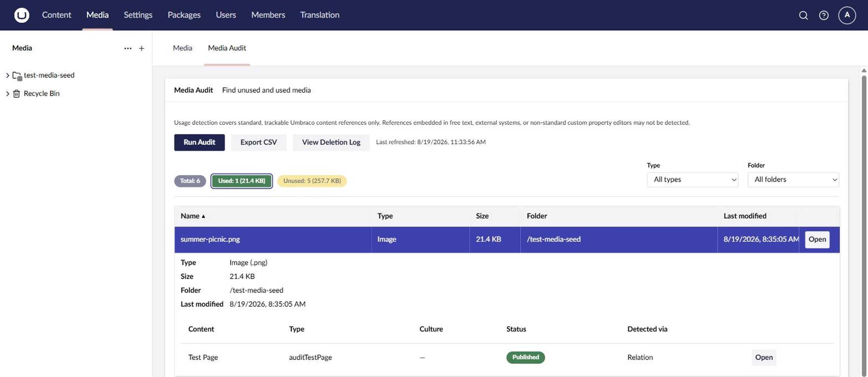Open the Type filter dropdown

693,179
